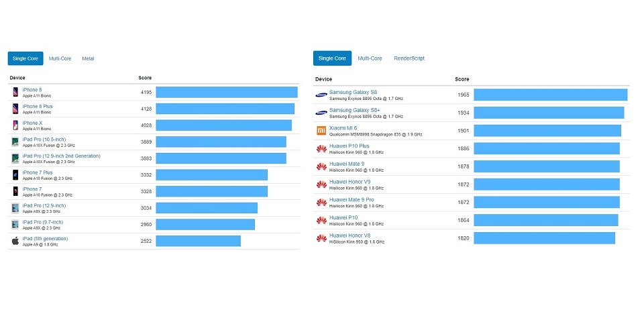
Task: Click the Xiaomi MI 6 score bar
Action: pyautogui.click(x=547, y=131)
